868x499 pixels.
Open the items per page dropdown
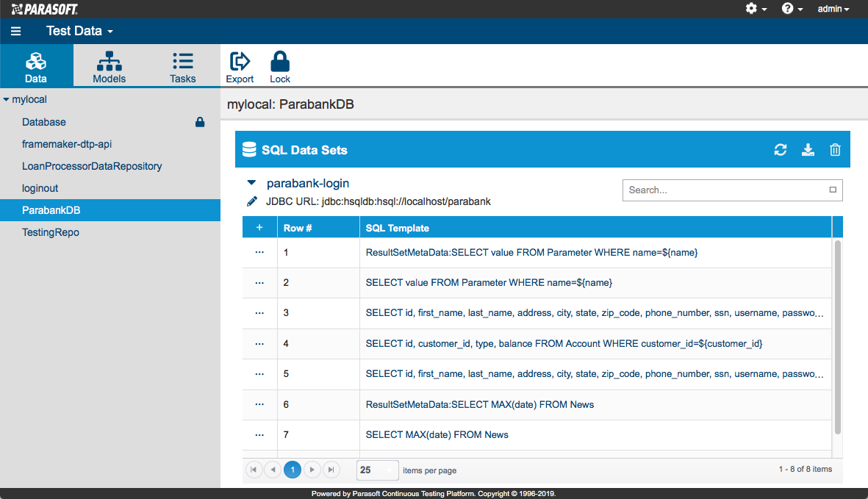(378, 470)
